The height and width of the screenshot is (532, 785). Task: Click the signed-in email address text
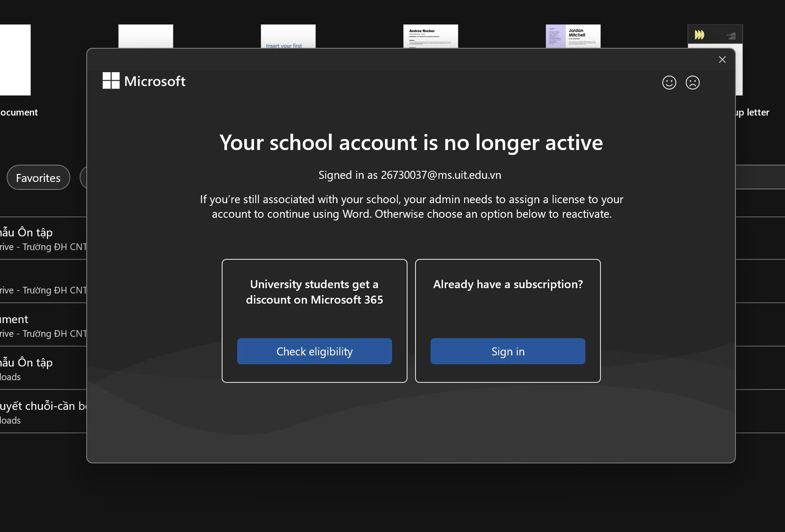[441, 175]
